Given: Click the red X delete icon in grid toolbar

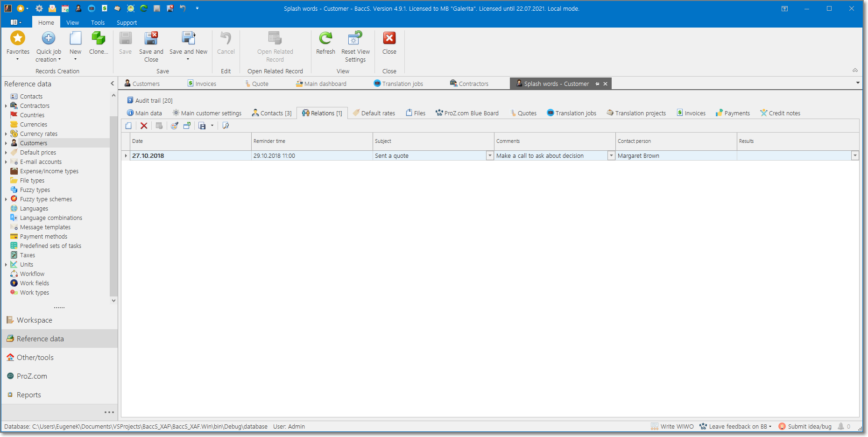Looking at the screenshot, I should point(144,126).
